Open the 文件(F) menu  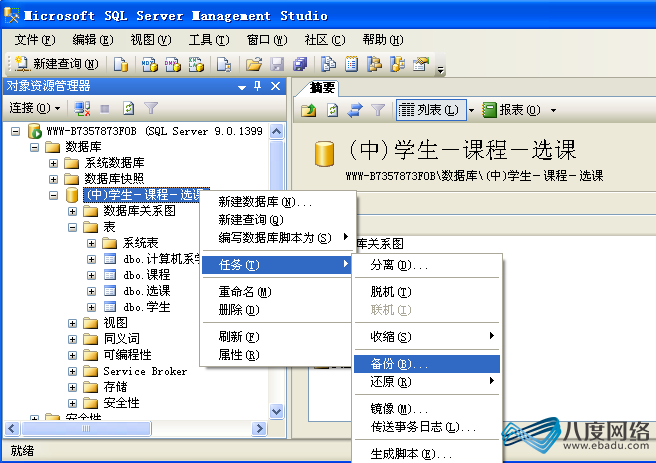[x=34, y=40]
